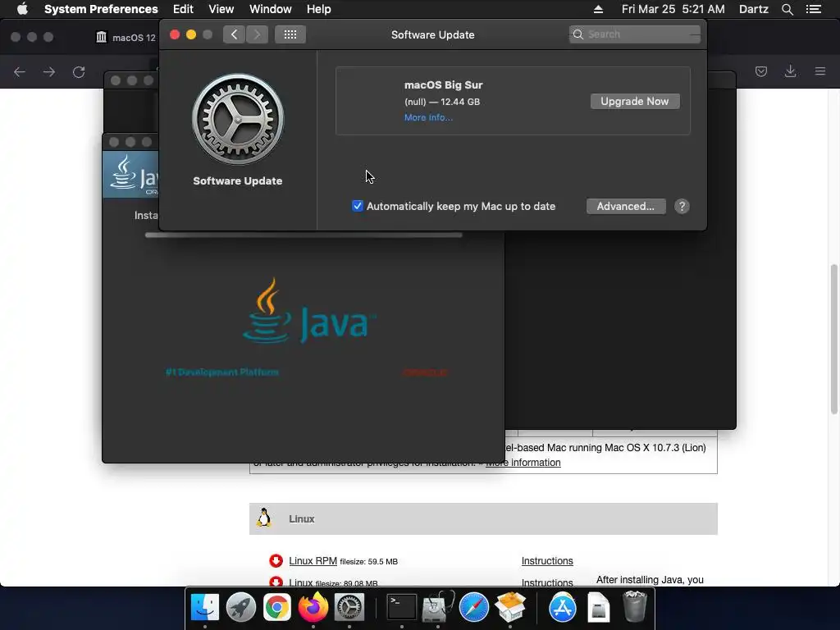This screenshot has width=840, height=630.
Task: Click the Dartz user name in menu bar
Action: (x=753, y=9)
